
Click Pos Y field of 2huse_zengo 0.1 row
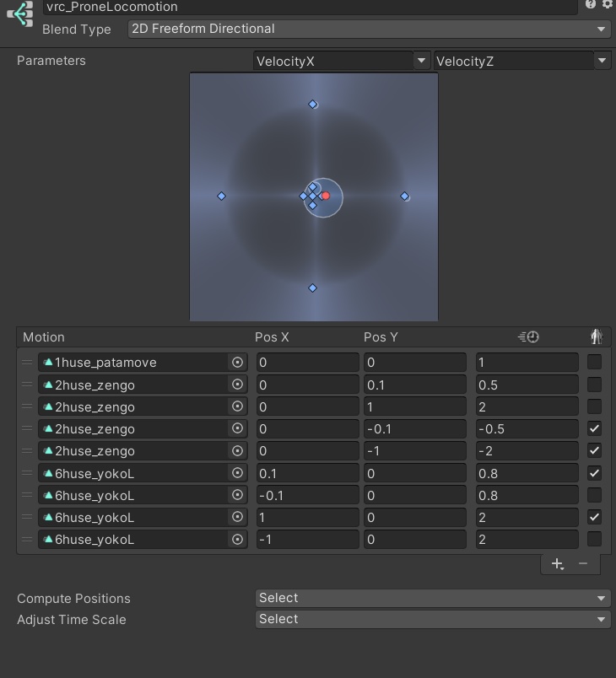[x=415, y=385]
